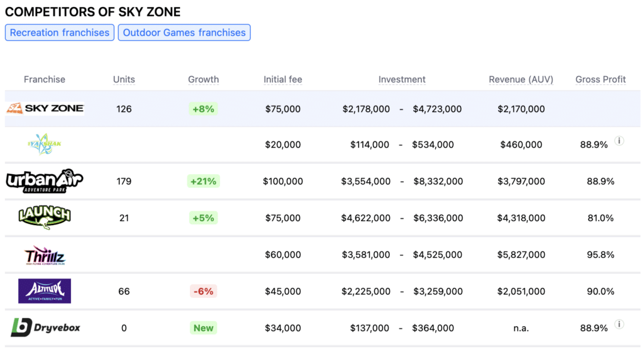
Task: Click the $100,000 initial fee value
Action: point(283,181)
